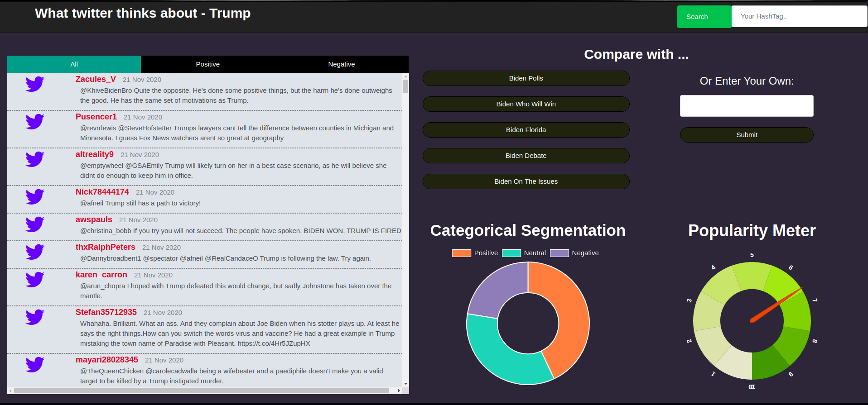Viewport: 868px width, 405px height.
Task: Click the 'What twitter thinks about - Trump' title
Action: coord(143,13)
